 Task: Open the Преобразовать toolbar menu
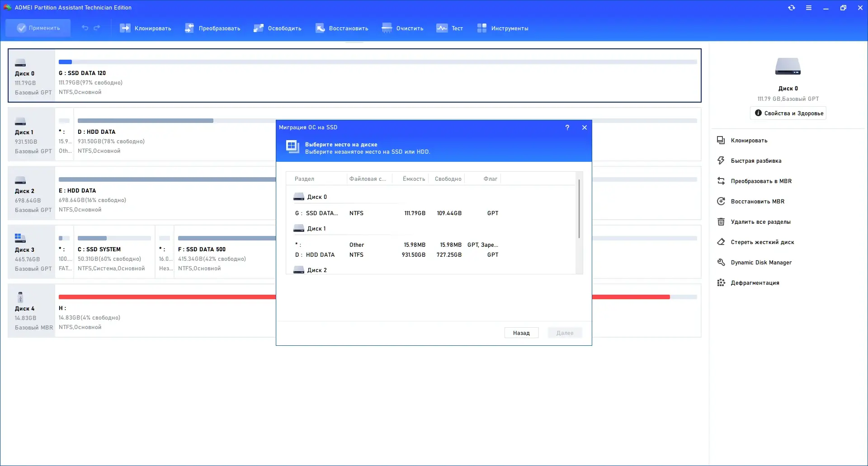(x=212, y=28)
